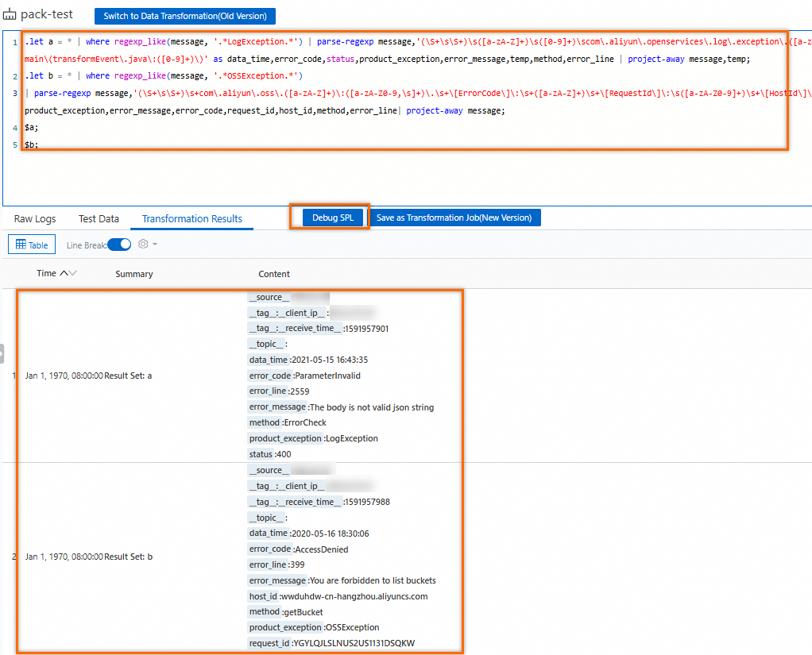Sort by the Time column arrows
Screen dimensions: 812x655
68,273
